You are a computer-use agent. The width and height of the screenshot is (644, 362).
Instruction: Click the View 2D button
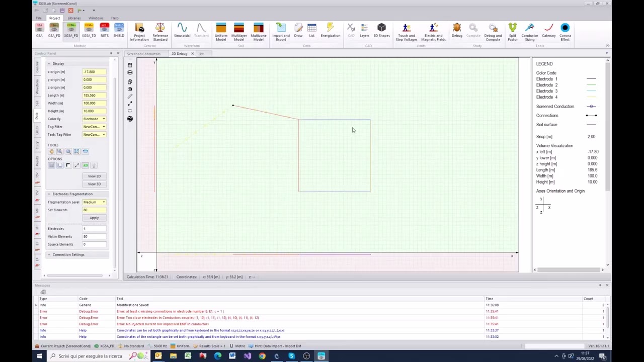(94, 176)
